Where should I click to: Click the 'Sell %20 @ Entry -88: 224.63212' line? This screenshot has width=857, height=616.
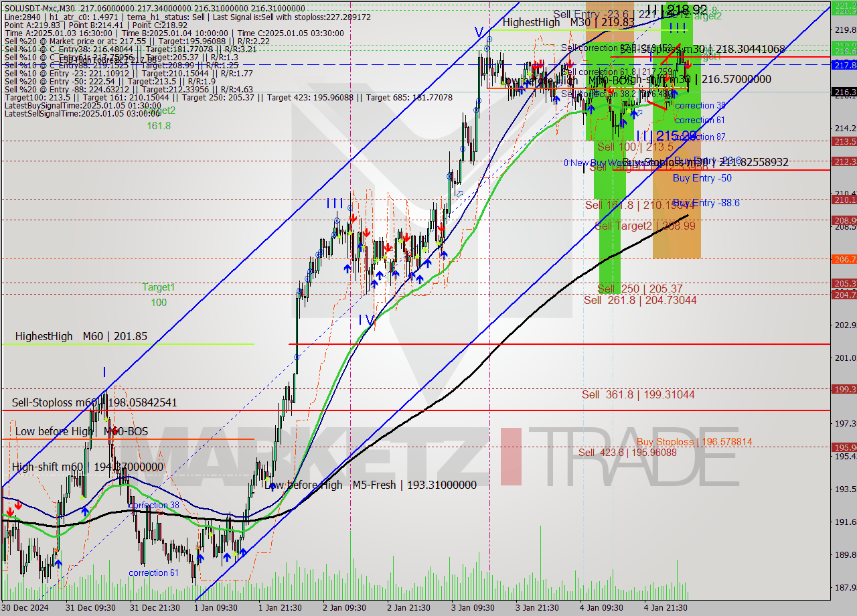pos(129,89)
